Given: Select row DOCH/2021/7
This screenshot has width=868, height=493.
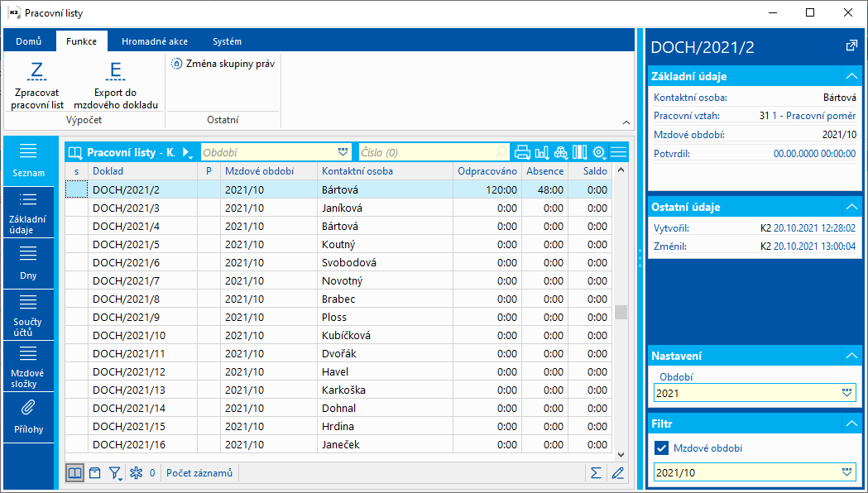Looking at the screenshot, I should point(338,281).
